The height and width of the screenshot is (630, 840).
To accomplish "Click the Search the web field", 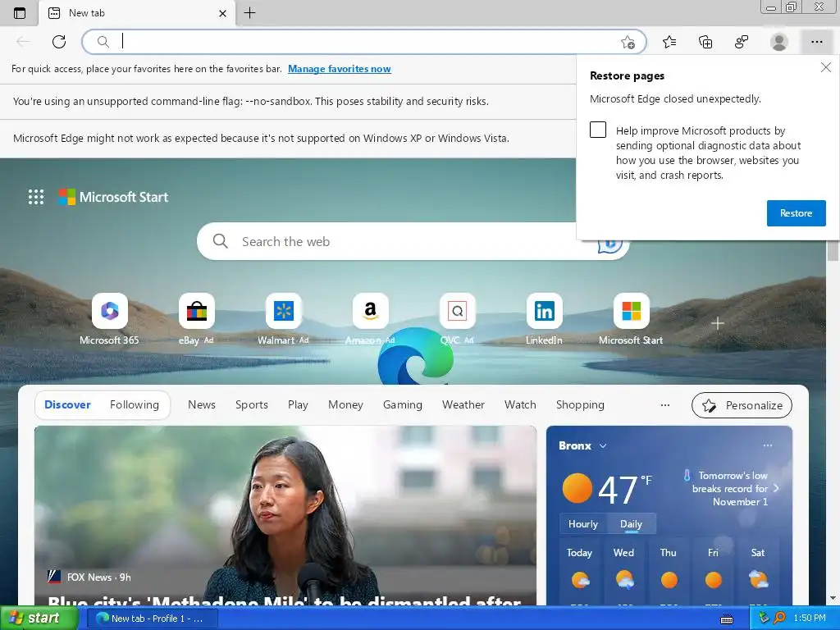I will coord(413,241).
